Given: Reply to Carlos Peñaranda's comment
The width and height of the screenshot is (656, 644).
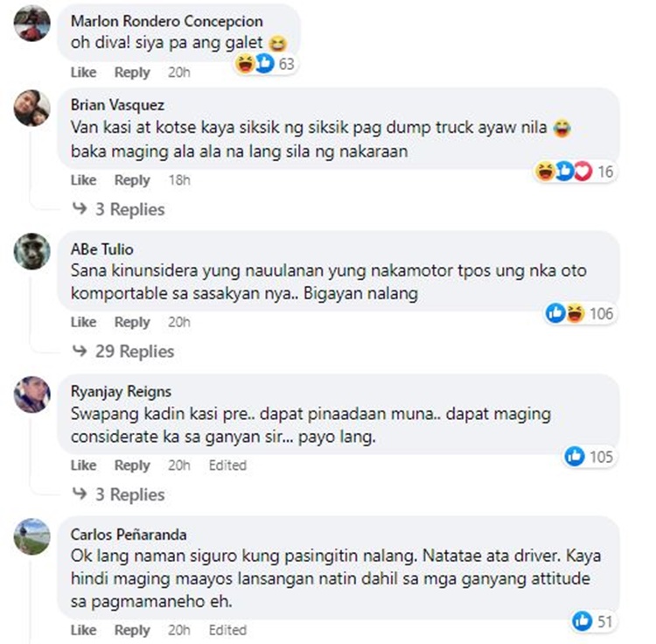Looking at the screenshot, I should coord(132,630).
